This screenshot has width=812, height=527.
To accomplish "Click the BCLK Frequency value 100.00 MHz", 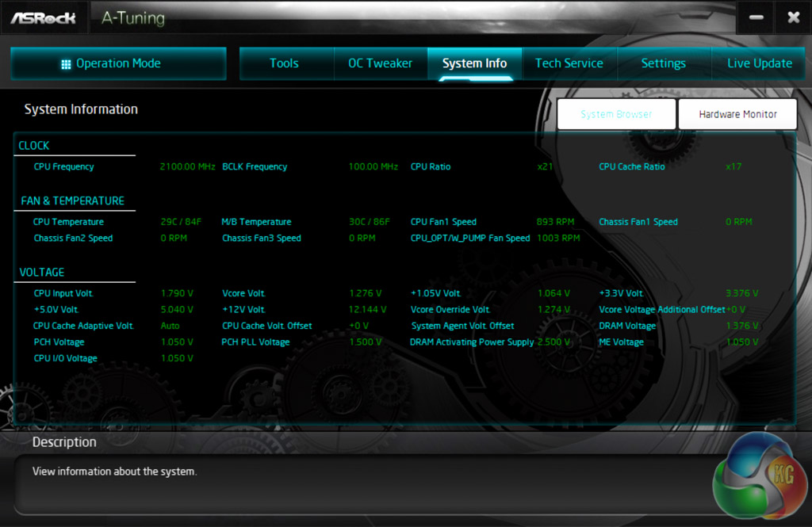I will [x=373, y=166].
